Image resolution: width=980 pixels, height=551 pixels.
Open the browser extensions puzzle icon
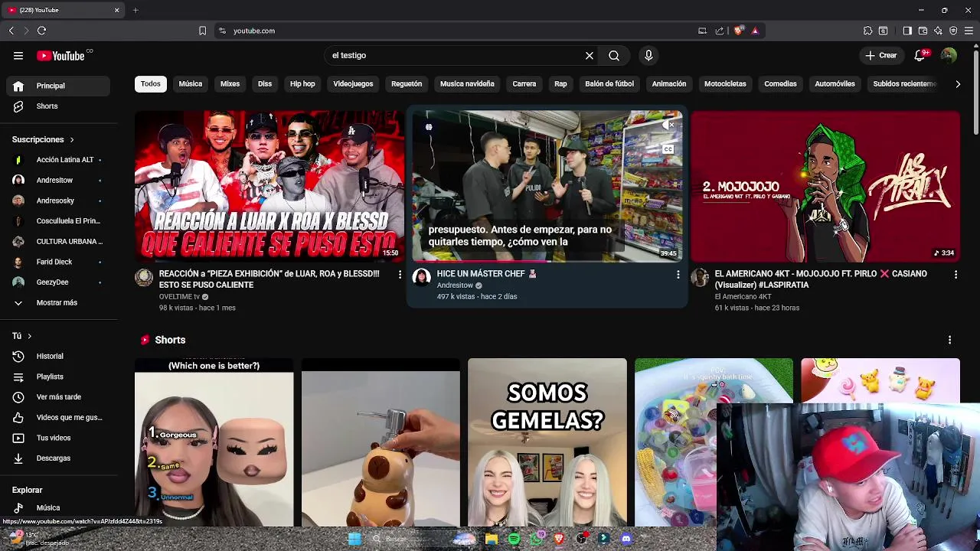867,31
